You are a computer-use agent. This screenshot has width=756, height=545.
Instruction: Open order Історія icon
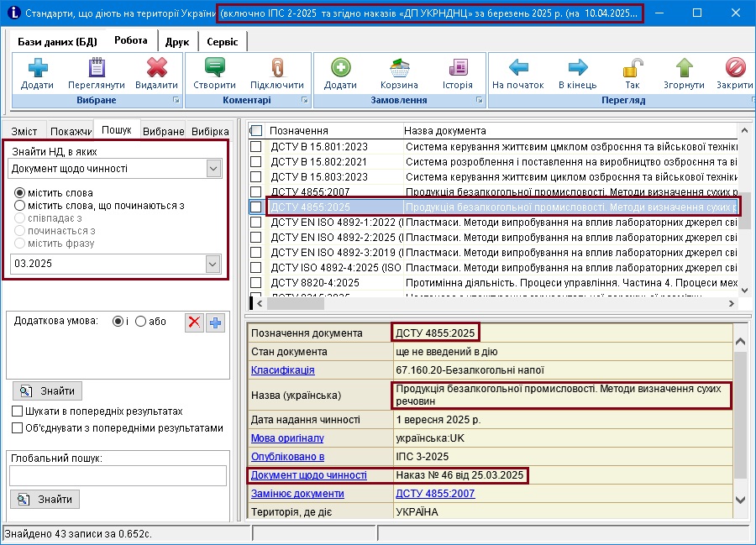tap(458, 69)
